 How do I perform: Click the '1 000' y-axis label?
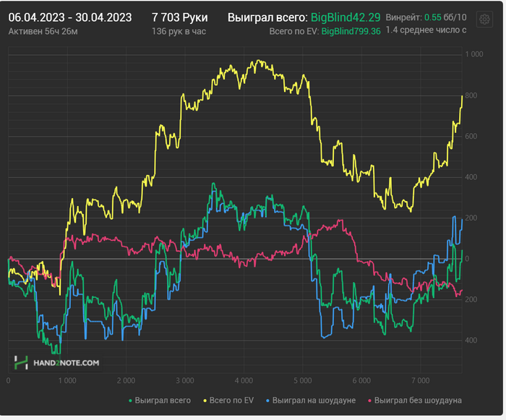474,54
